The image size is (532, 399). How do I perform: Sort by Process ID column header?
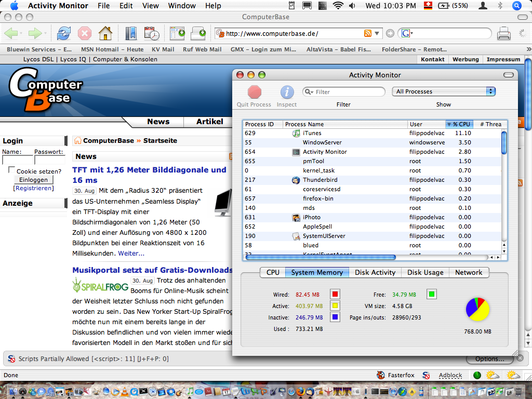[x=263, y=124]
